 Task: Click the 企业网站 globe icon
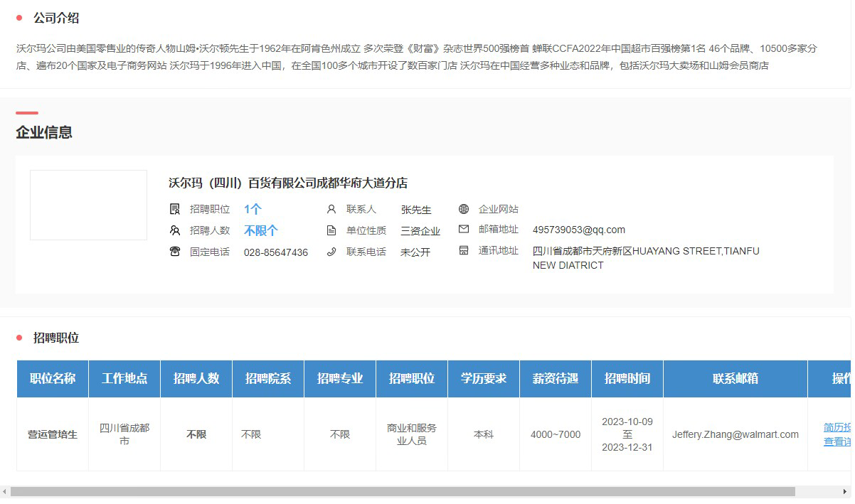(464, 209)
